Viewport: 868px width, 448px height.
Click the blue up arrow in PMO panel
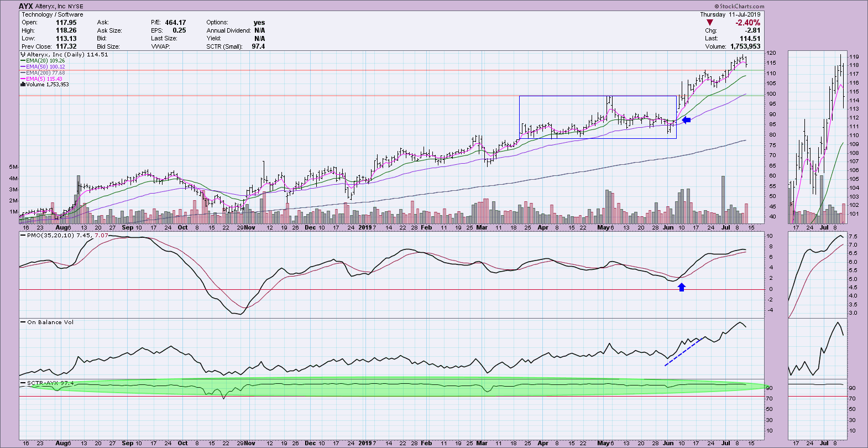pos(682,286)
